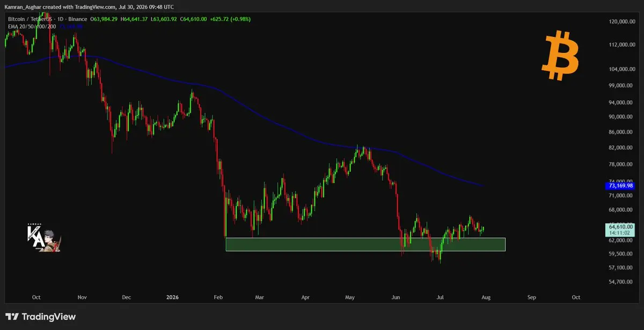The width and height of the screenshot is (644, 330).
Task: Click the open value 'O63,984.29'
Action: [104, 19]
